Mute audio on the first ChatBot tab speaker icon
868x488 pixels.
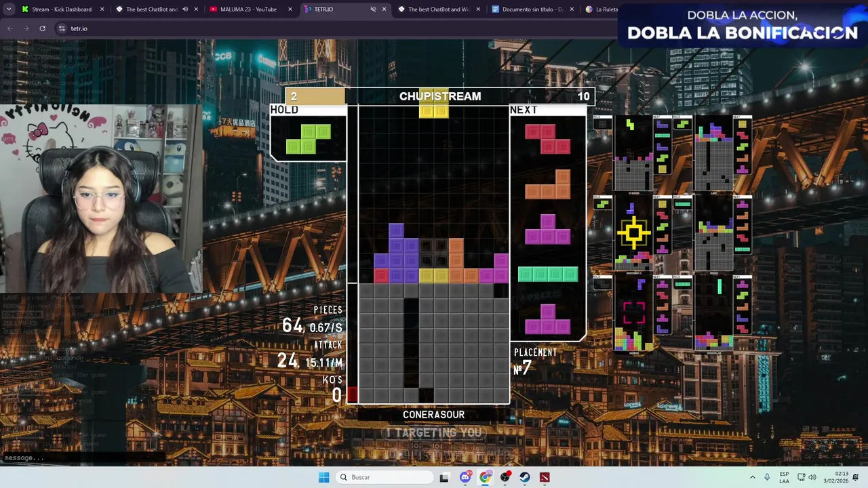[185, 9]
